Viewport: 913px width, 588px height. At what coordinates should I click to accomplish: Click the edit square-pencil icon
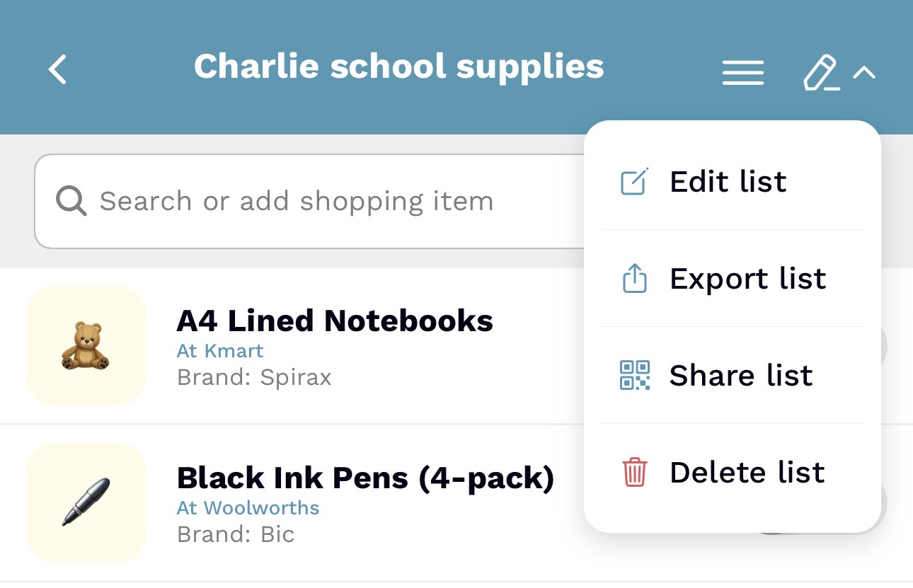[x=634, y=182]
